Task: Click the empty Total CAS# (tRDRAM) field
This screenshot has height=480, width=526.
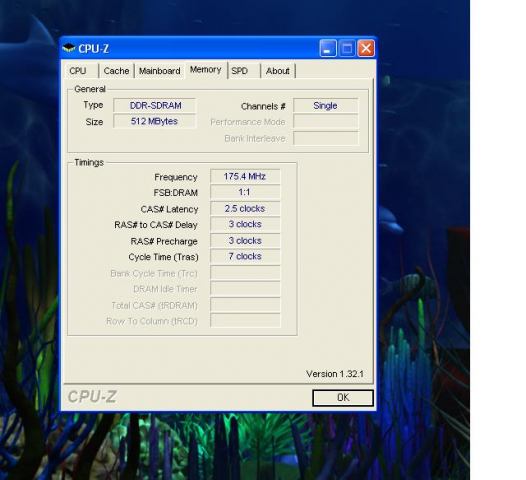Action: (x=245, y=305)
